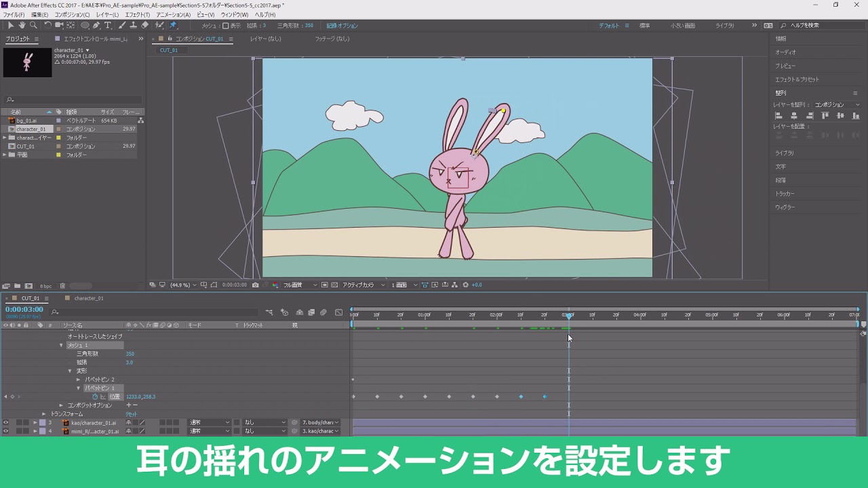The height and width of the screenshot is (488, 868).
Task: Toggle visibility eye of kao/character_01.ai layer
Action: click(5, 422)
